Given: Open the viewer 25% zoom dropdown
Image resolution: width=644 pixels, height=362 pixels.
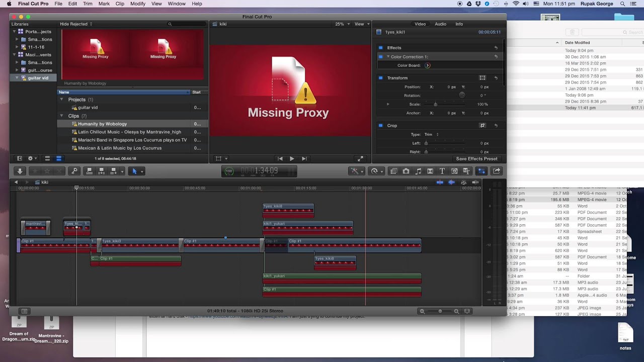Looking at the screenshot, I should click(x=342, y=24).
